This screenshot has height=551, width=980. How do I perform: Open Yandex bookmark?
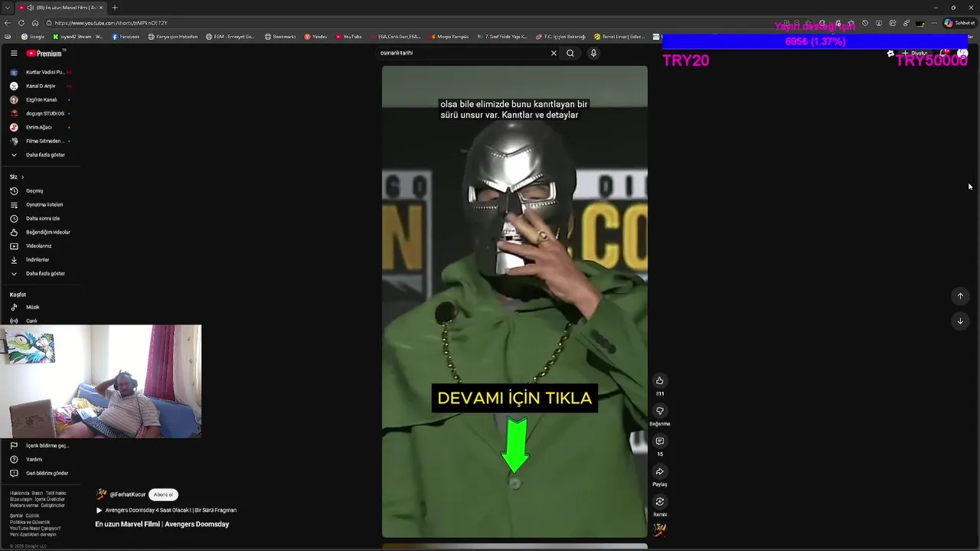click(315, 37)
